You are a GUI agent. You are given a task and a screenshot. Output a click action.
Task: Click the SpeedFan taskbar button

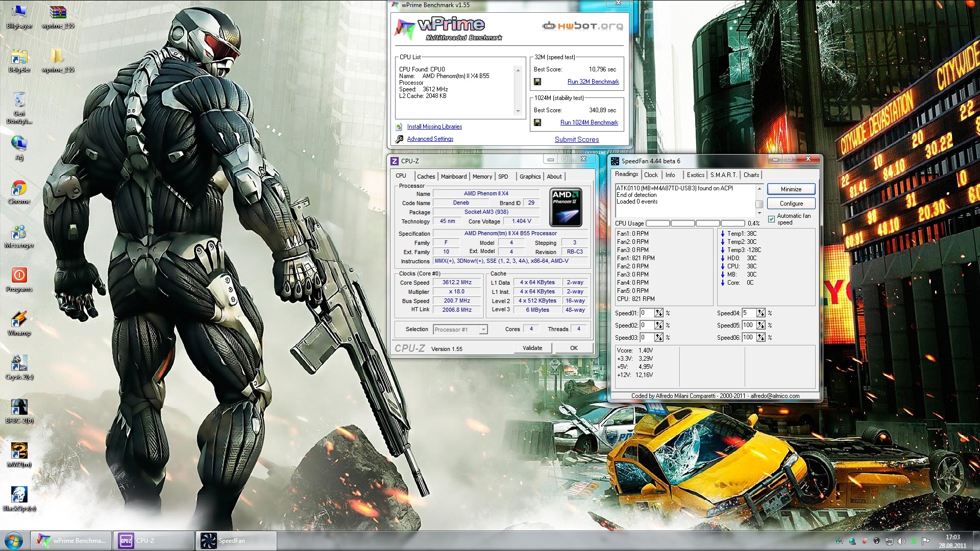pos(236,540)
